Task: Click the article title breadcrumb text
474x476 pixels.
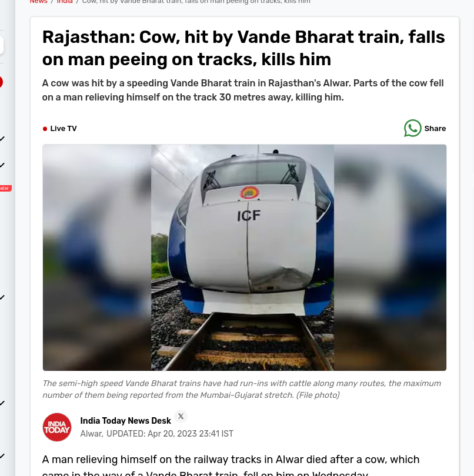Action: tap(196, 2)
